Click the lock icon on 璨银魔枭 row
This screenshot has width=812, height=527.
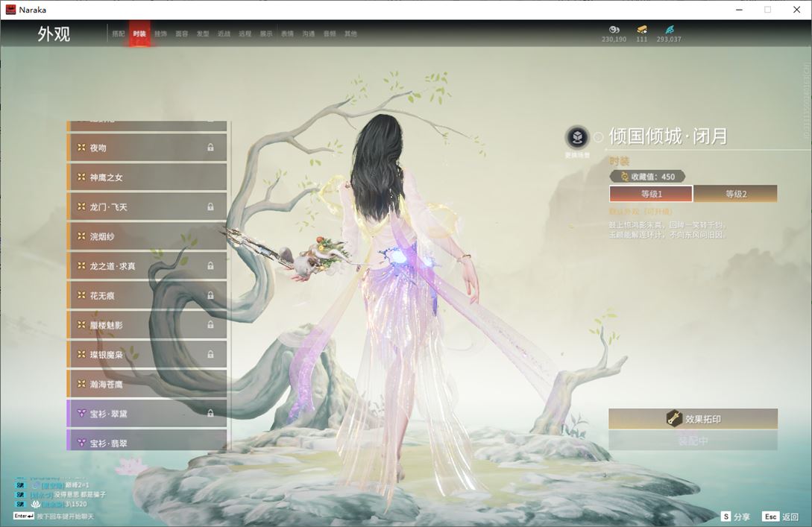[210, 354]
